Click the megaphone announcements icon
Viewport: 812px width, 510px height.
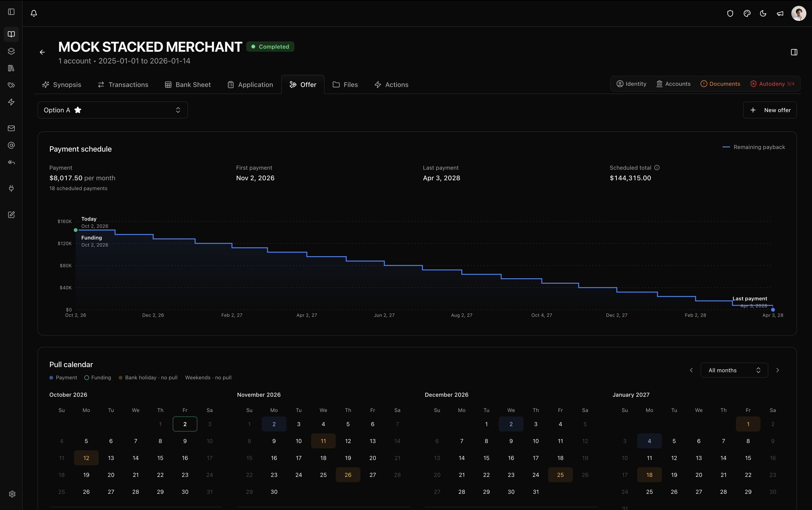click(x=780, y=13)
